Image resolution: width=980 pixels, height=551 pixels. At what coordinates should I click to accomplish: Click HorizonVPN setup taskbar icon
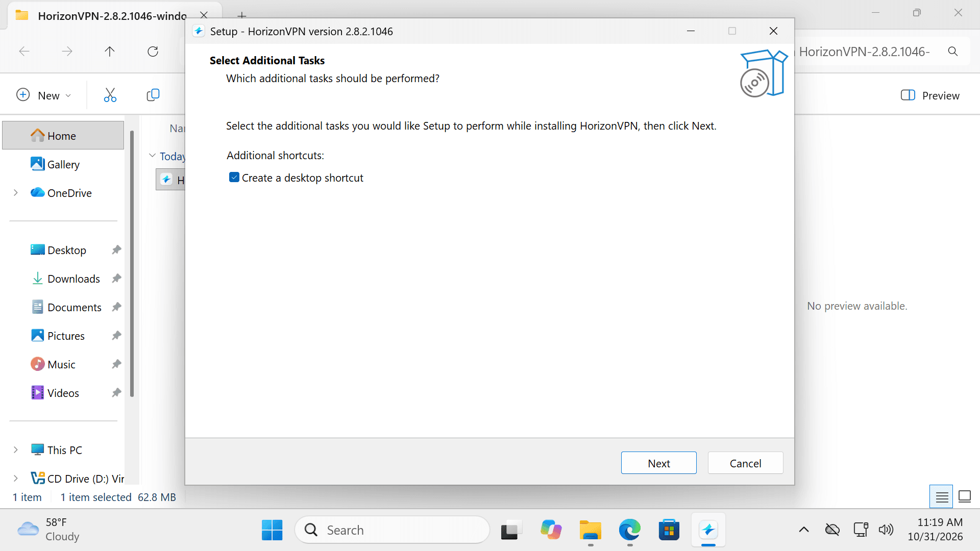coord(708,530)
